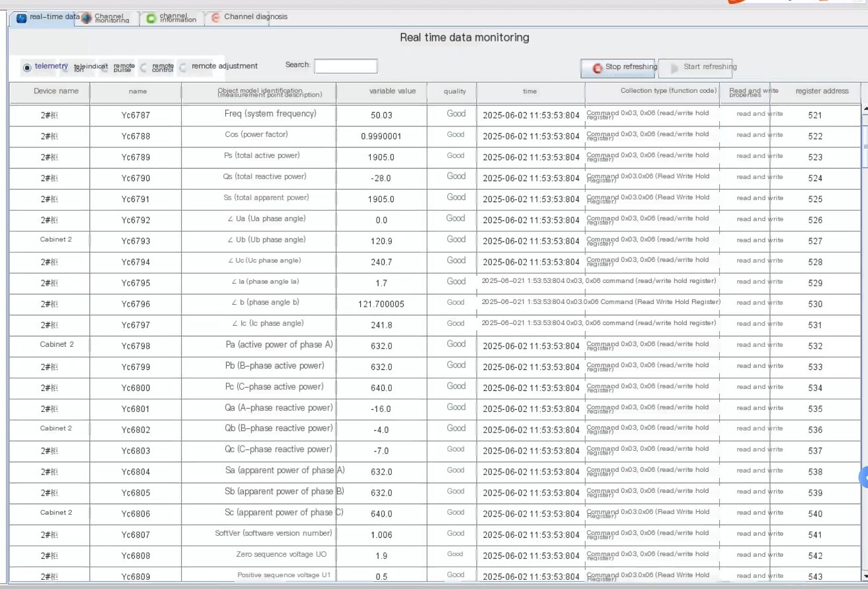The image size is (868, 589).
Task: Click the table scrollbar up arrow
Action: pos(865,109)
